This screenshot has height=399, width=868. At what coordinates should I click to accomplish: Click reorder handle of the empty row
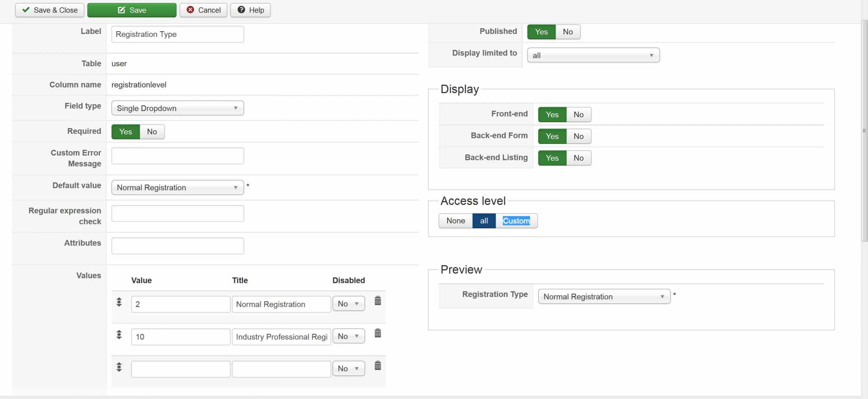click(119, 367)
